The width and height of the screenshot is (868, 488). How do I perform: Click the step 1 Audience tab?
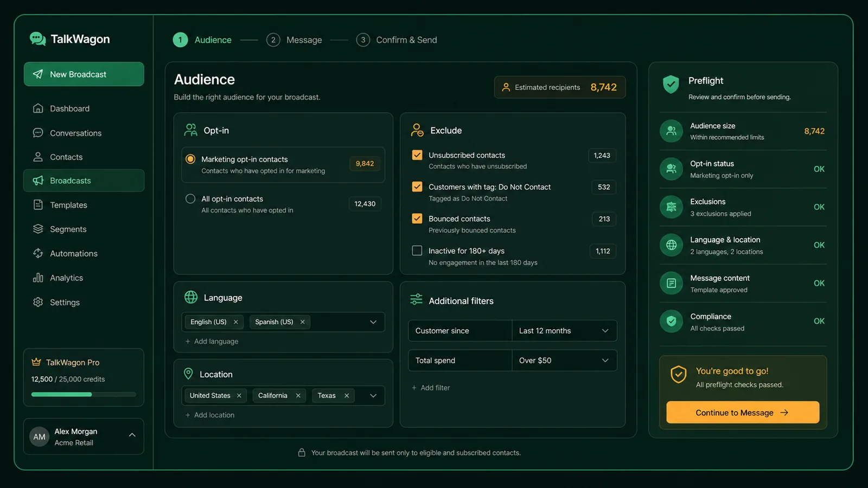tap(202, 40)
